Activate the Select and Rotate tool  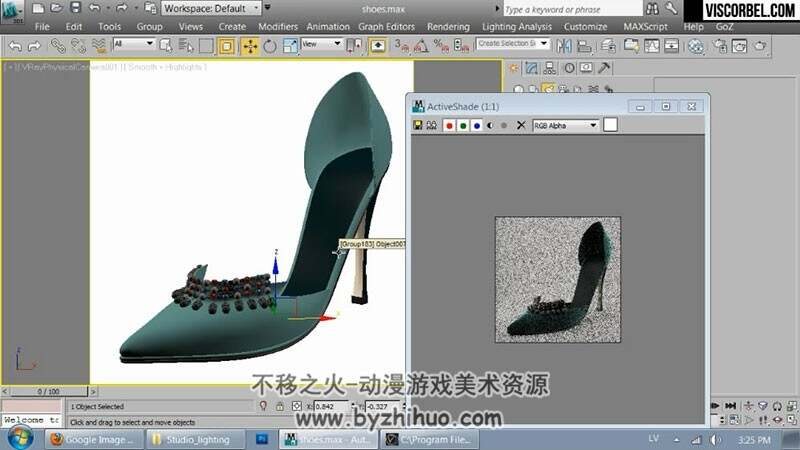coord(270,46)
